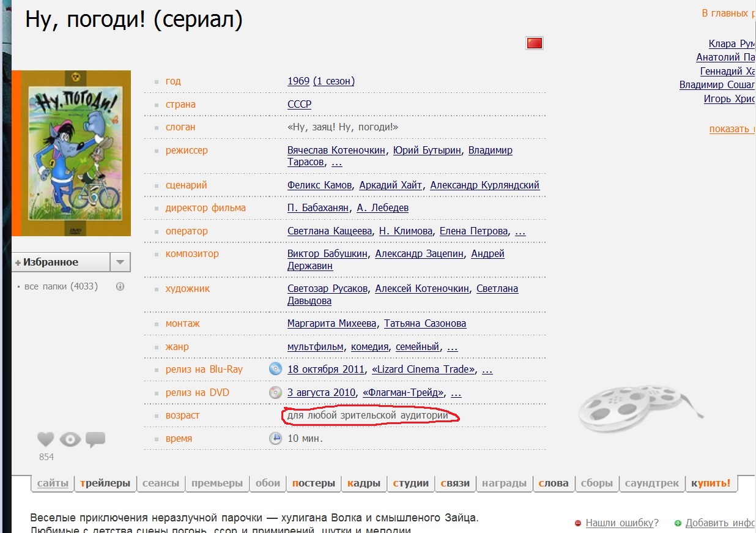This screenshot has height=533, width=756.
Task: Click the DVD disc icon
Action: click(x=276, y=392)
